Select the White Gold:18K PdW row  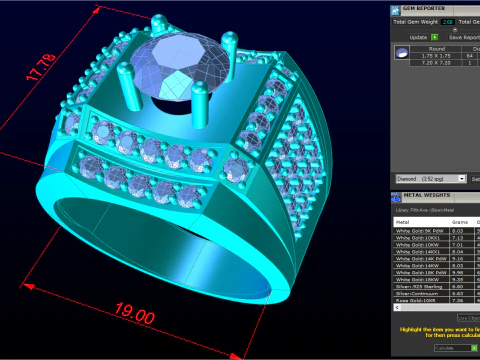(437, 273)
